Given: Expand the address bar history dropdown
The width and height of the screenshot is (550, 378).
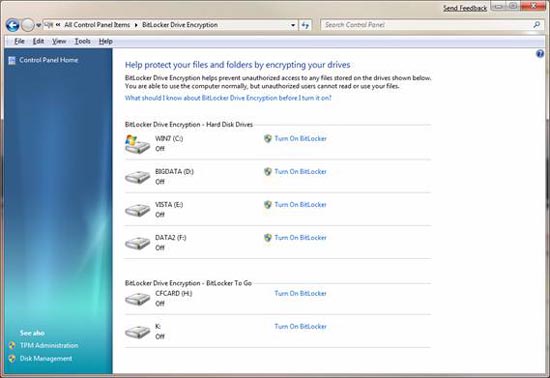Looking at the screenshot, I should click(x=293, y=25).
